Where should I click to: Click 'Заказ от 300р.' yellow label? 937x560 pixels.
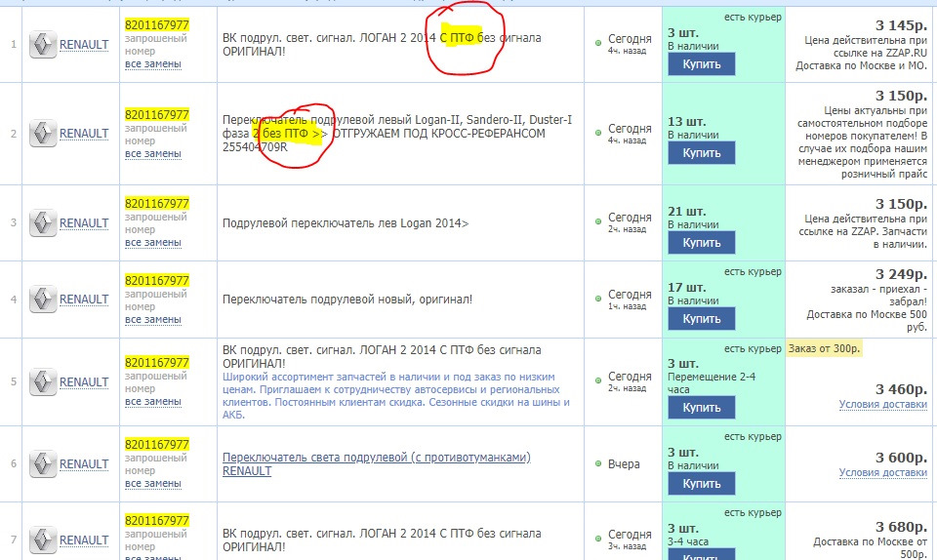click(x=824, y=348)
